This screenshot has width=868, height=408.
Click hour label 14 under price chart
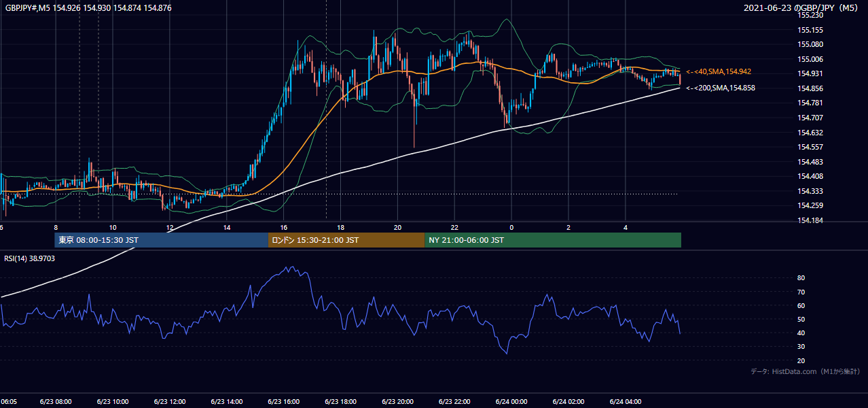click(x=227, y=227)
